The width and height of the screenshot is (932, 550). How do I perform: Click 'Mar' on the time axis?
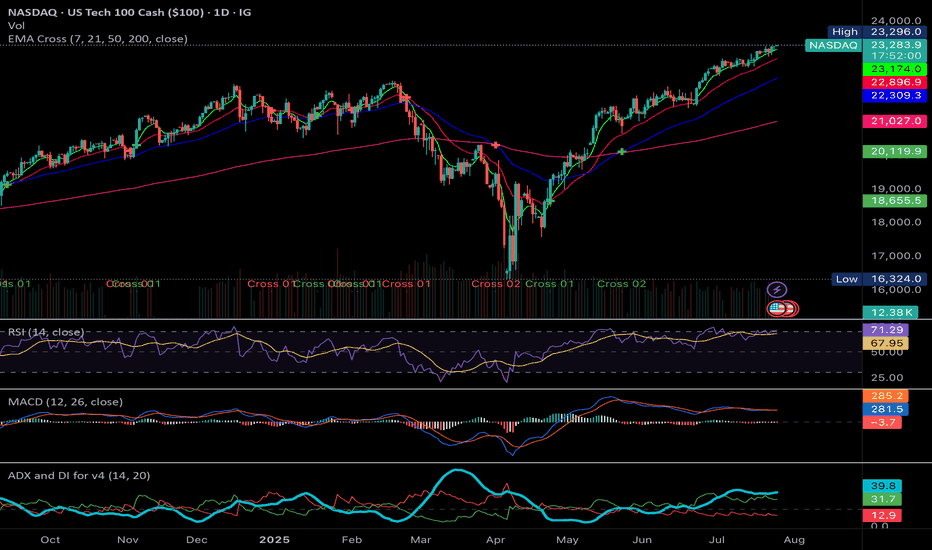[421, 540]
